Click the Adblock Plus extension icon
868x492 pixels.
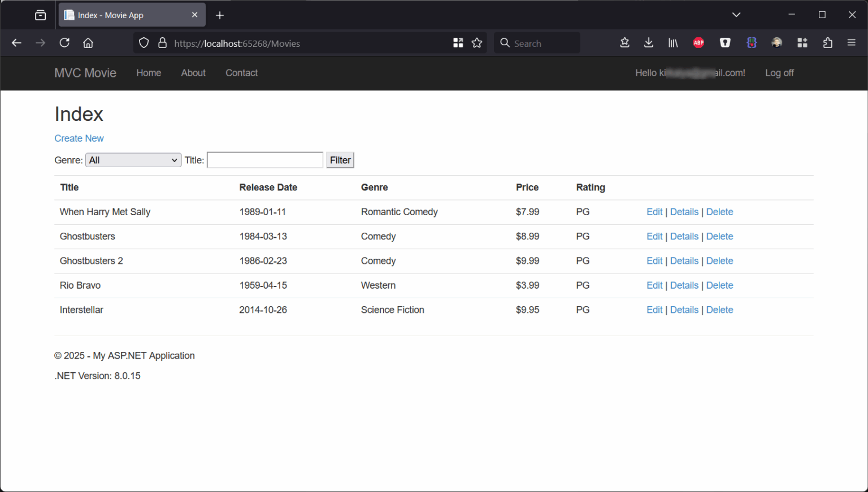(x=698, y=42)
